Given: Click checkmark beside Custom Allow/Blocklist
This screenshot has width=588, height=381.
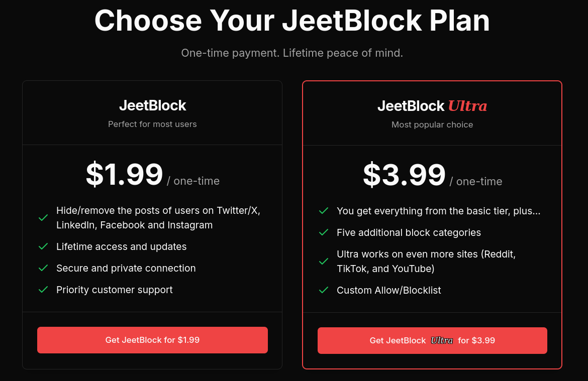Looking at the screenshot, I should 324,290.
